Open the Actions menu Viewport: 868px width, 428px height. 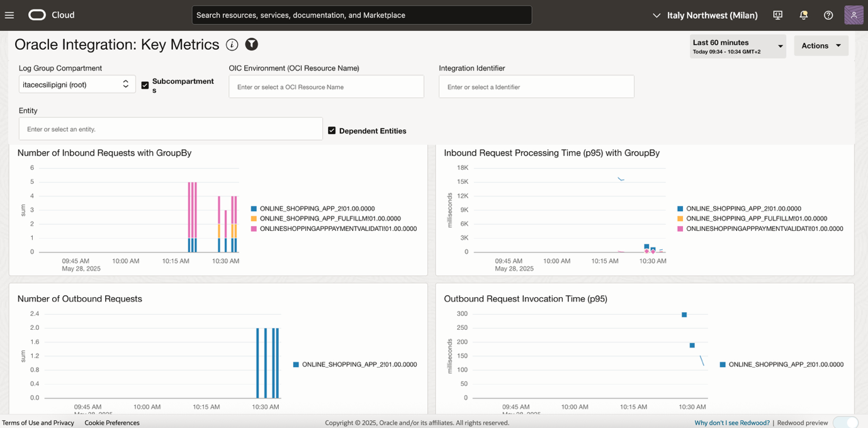click(x=821, y=45)
